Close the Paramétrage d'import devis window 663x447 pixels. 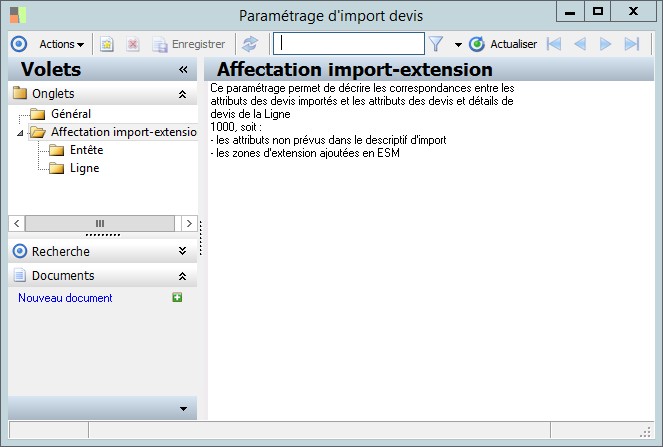(x=633, y=12)
